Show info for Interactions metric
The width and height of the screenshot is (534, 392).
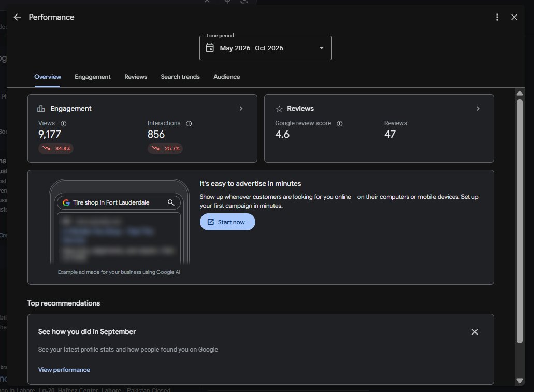(x=189, y=124)
